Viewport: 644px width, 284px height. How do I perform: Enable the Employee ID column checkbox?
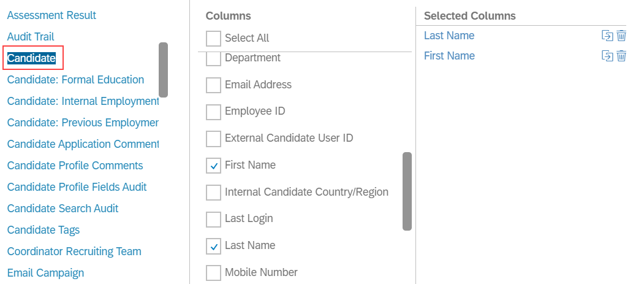click(x=214, y=112)
